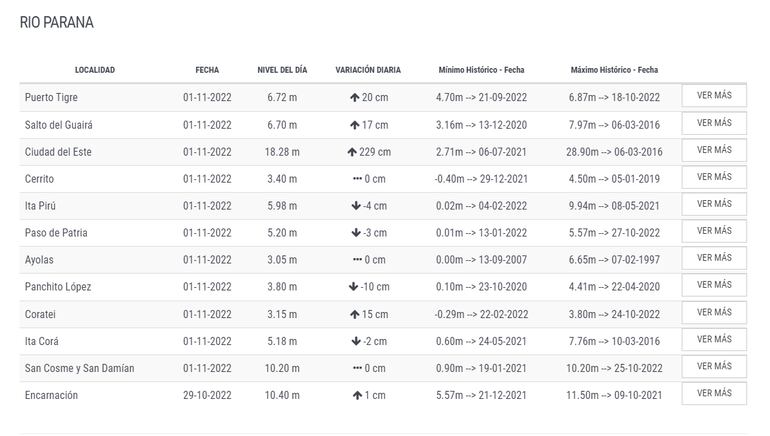The width and height of the screenshot is (770, 436).
Task: Click the no-change dots icon for Ayolas
Action: tap(357, 260)
